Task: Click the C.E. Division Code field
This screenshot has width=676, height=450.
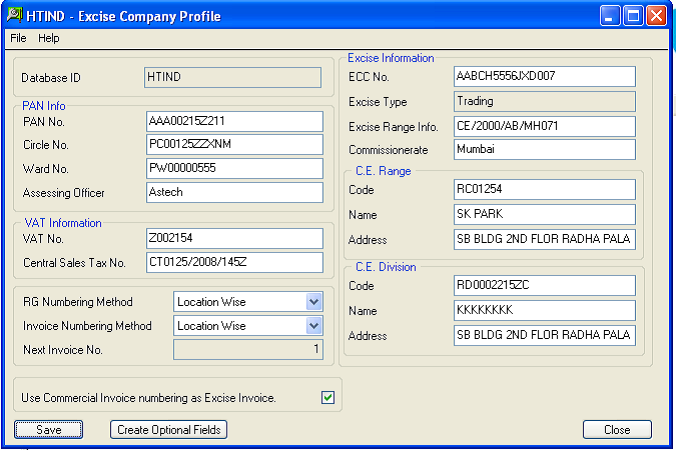Action: [545, 285]
